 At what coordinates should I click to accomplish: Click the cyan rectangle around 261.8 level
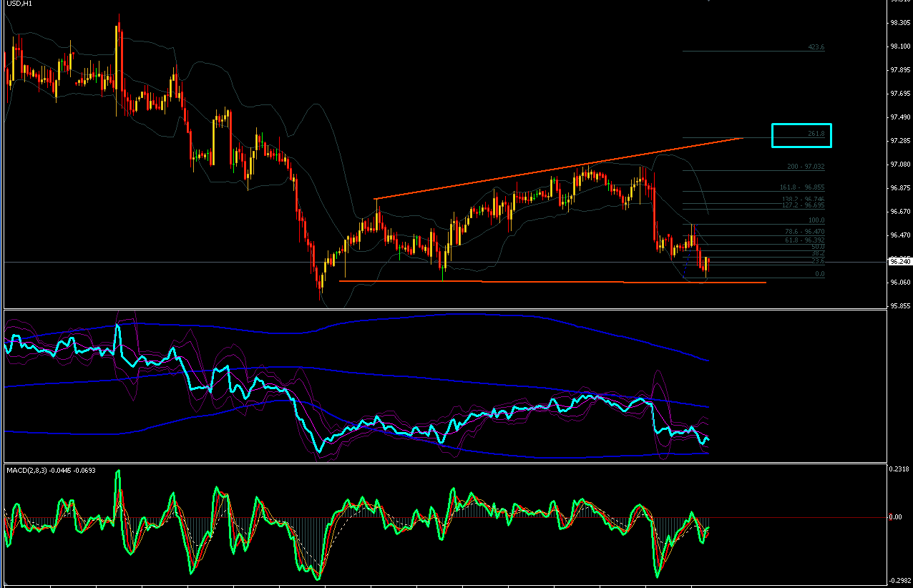[801, 135]
